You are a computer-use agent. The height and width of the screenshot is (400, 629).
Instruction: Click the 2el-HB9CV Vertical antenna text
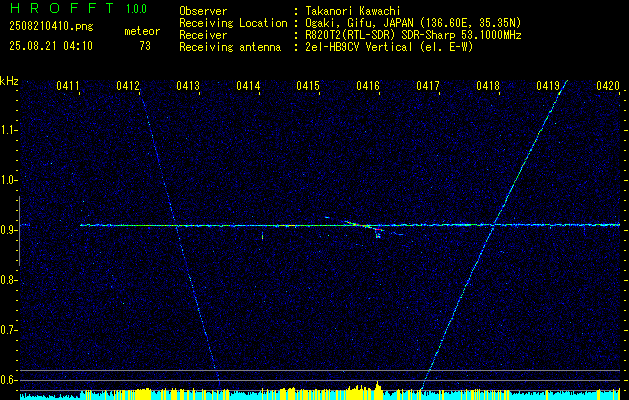click(389, 47)
